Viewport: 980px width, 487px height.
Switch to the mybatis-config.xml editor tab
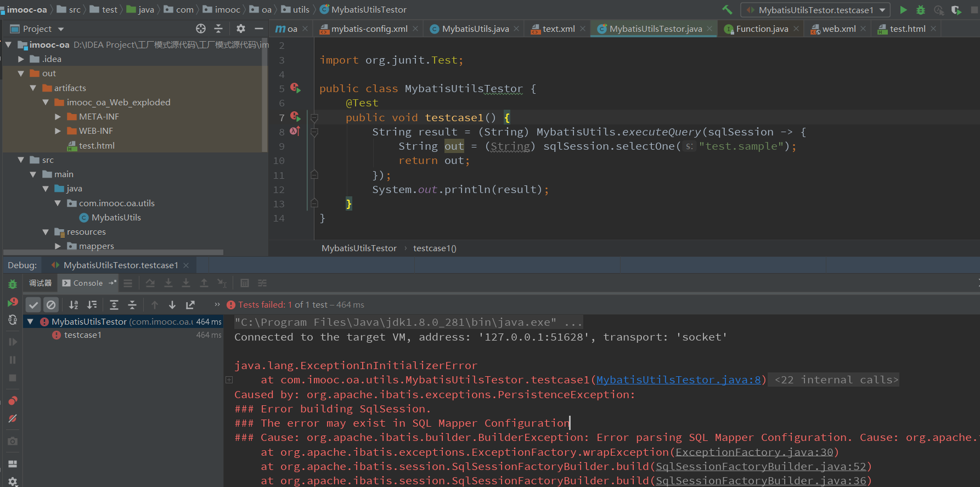(x=369, y=29)
